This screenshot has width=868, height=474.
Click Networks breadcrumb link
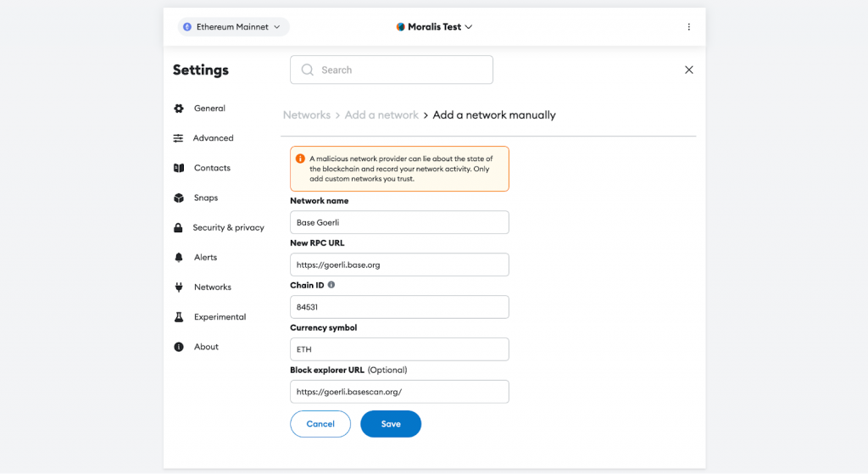pos(307,115)
